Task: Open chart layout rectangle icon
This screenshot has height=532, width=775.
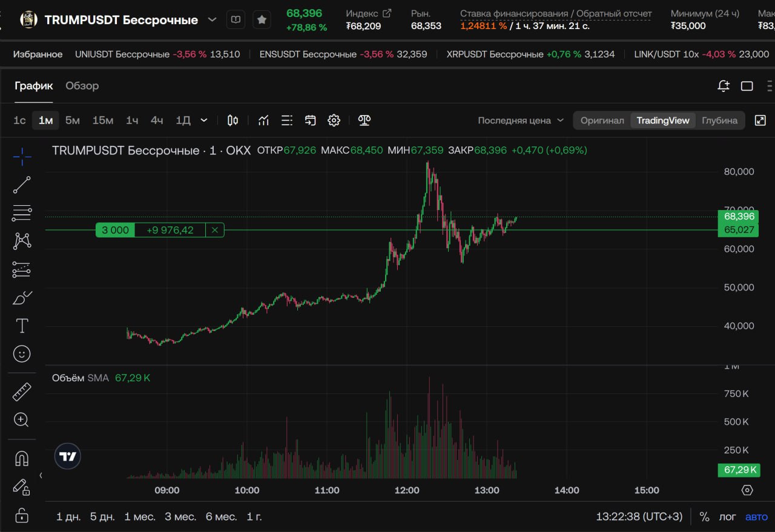Action: coord(747,86)
